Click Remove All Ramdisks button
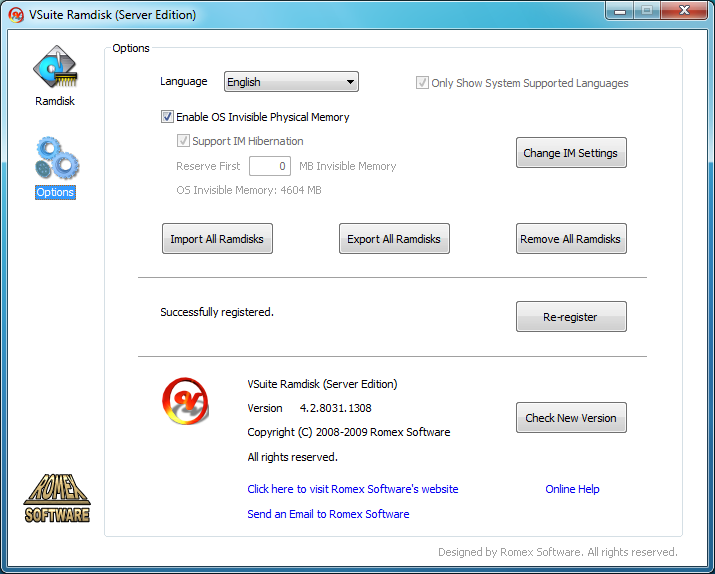 pos(571,238)
